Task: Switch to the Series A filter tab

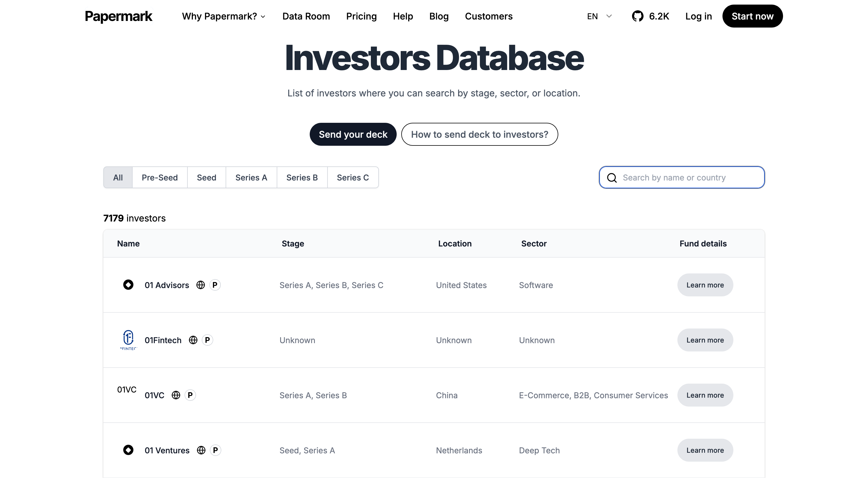Action: tap(251, 177)
